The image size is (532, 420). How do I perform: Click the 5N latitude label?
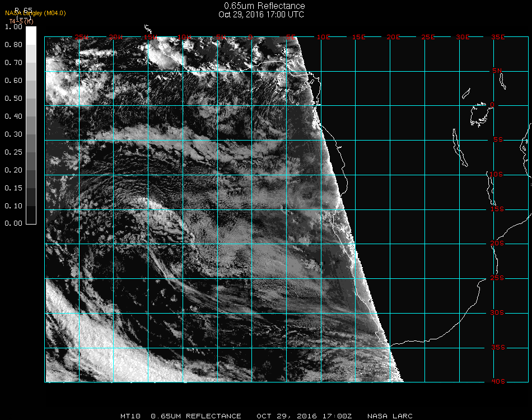[497, 71]
